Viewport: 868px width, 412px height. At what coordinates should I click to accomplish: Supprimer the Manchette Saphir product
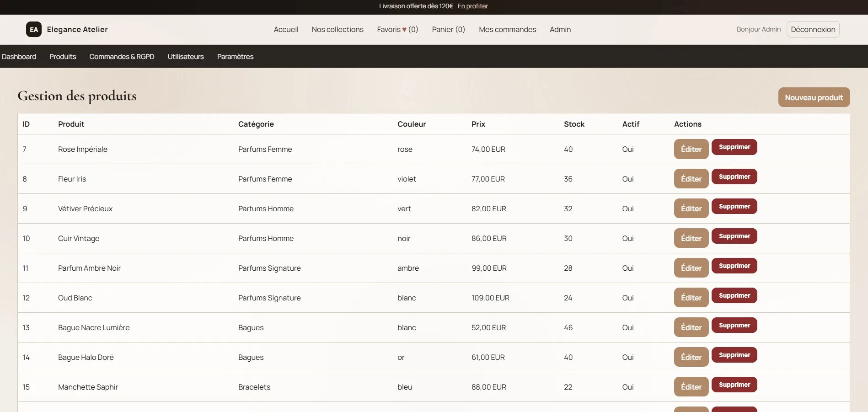click(734, 385)
